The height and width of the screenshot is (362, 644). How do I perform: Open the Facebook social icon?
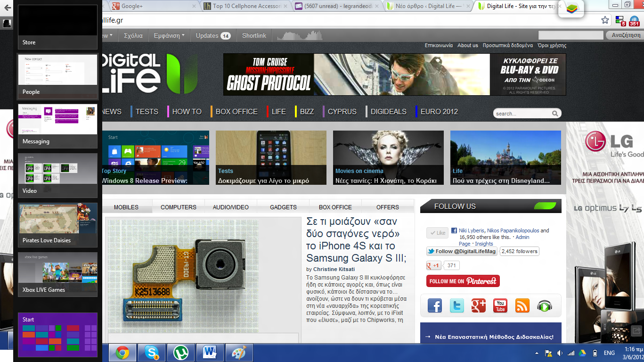pos(435,305)
